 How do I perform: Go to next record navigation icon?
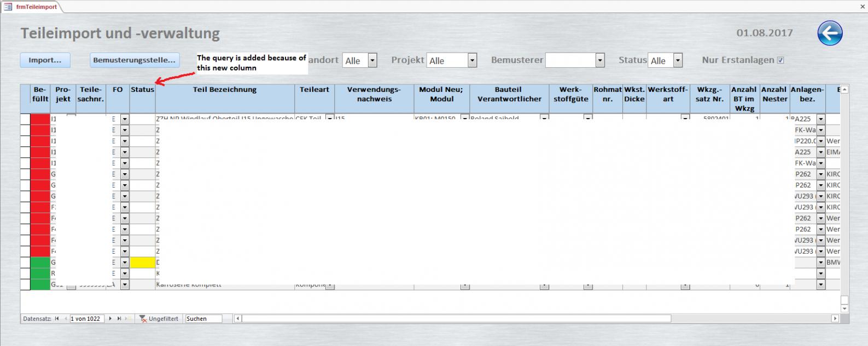coord(110,319)
